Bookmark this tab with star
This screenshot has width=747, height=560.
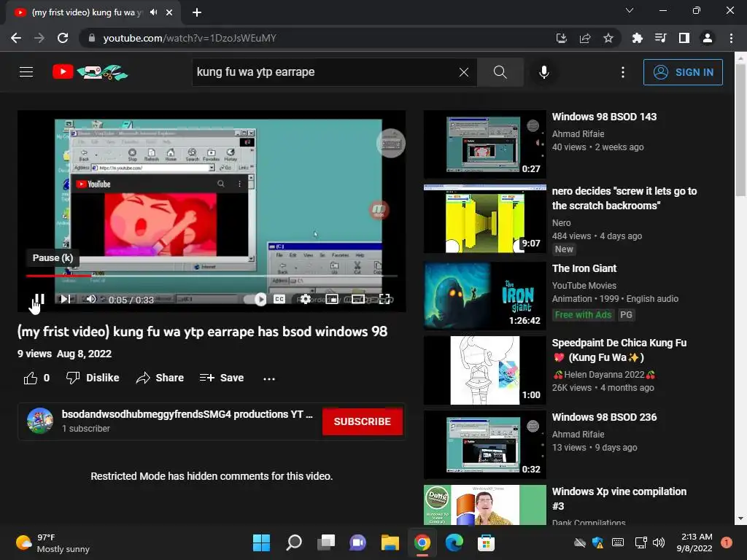point(608,38)
